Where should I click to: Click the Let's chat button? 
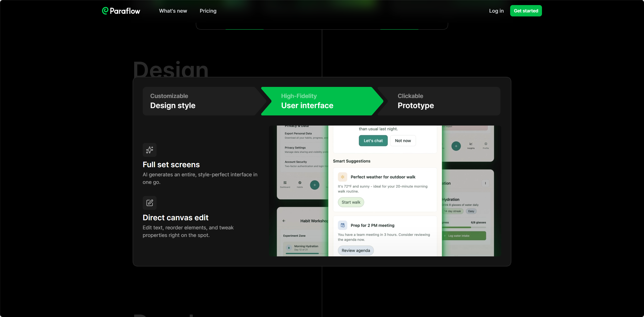pos(373,141)
